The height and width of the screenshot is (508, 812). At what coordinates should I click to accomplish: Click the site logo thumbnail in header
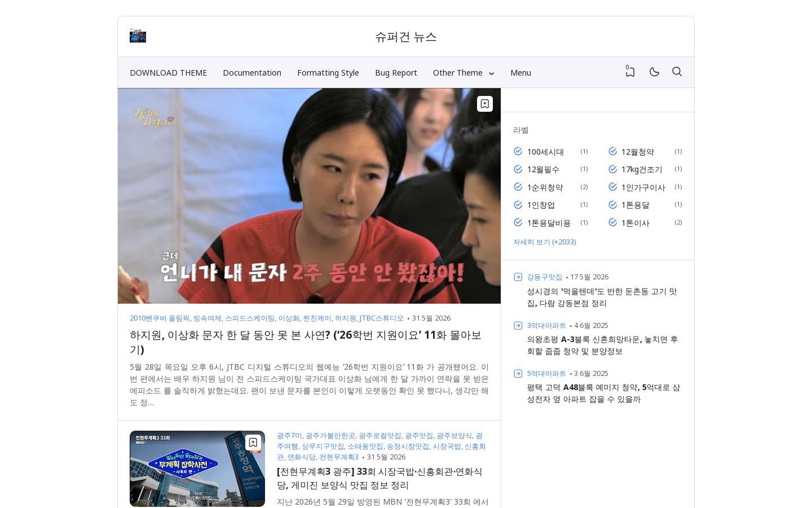pyautogui.click(x=138, y=36)
